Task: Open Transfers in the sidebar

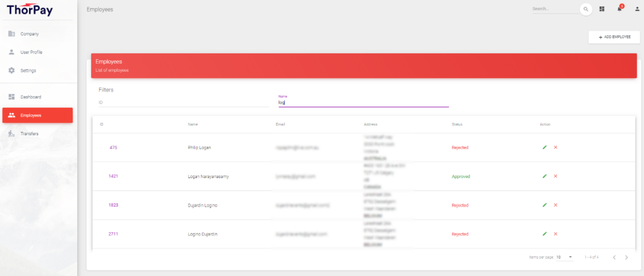Action: click(30, 134)
